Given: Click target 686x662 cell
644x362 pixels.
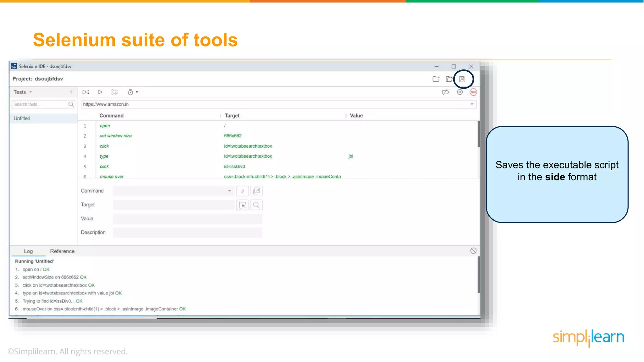Looking at the screenshot, I should 233,136.
